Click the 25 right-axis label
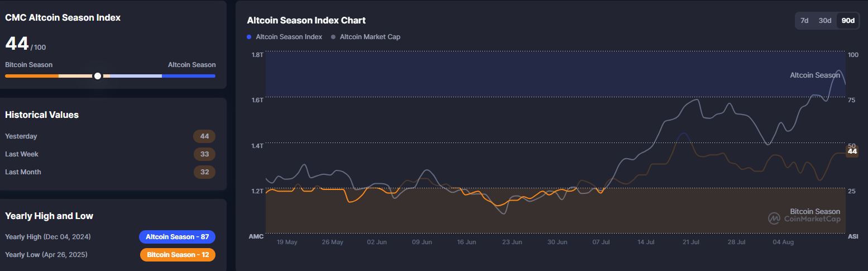The image size is (868, 271). [852, 191]
